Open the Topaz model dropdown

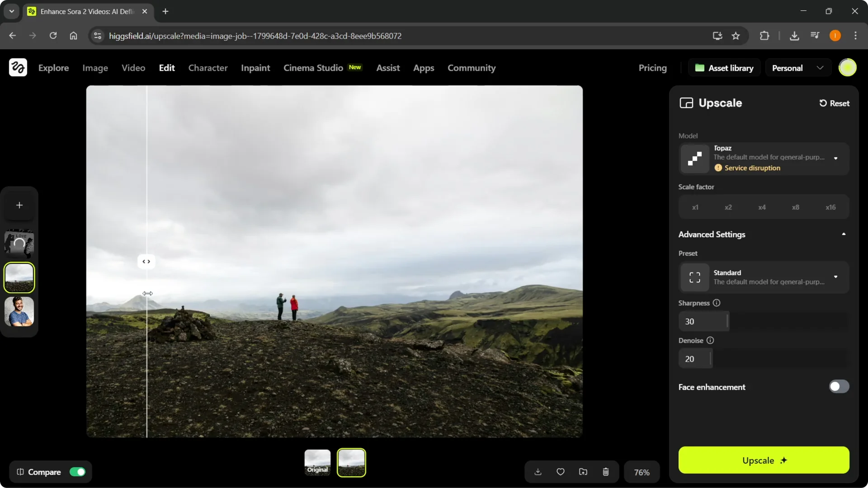[x=835, y=159]
